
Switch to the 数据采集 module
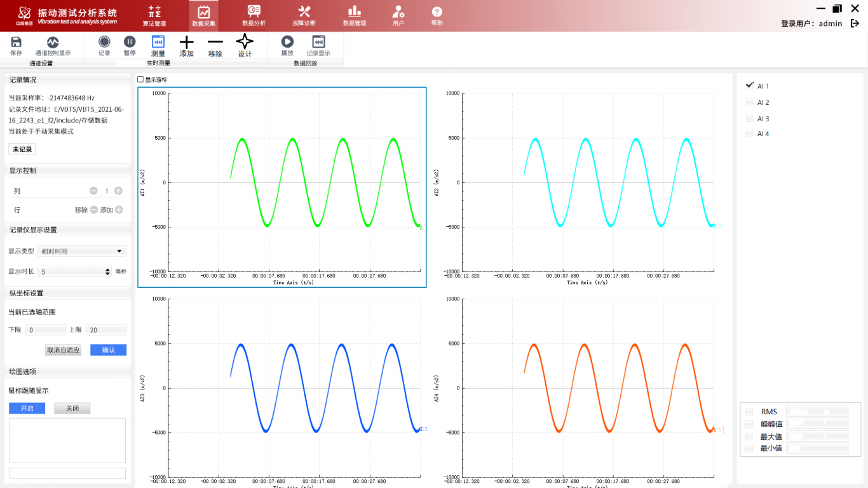(x=204, y=15)
